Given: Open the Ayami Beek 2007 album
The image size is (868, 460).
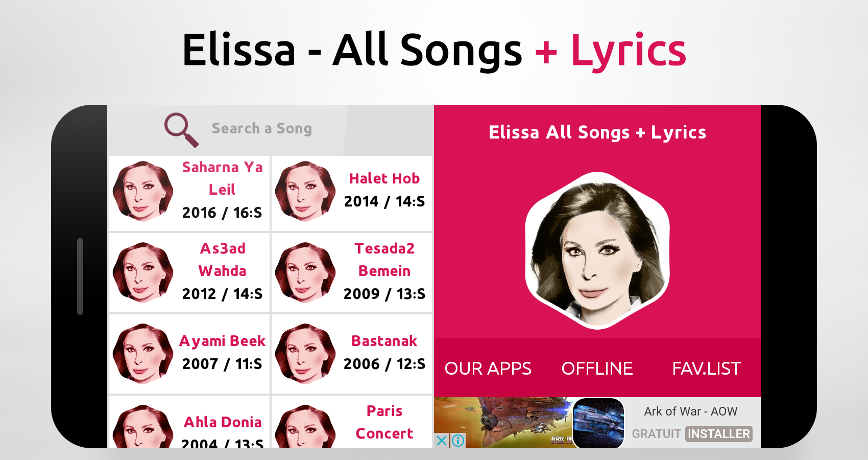Looking at the screenshot, I should point(189,354).
